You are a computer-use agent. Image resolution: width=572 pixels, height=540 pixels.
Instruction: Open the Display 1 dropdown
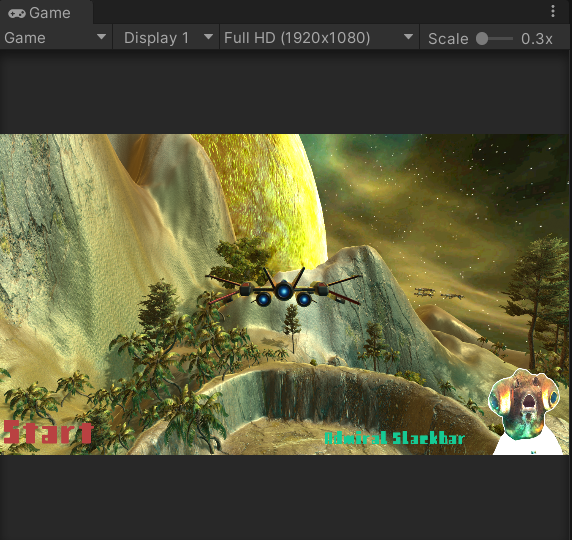(x=166, y=37)
